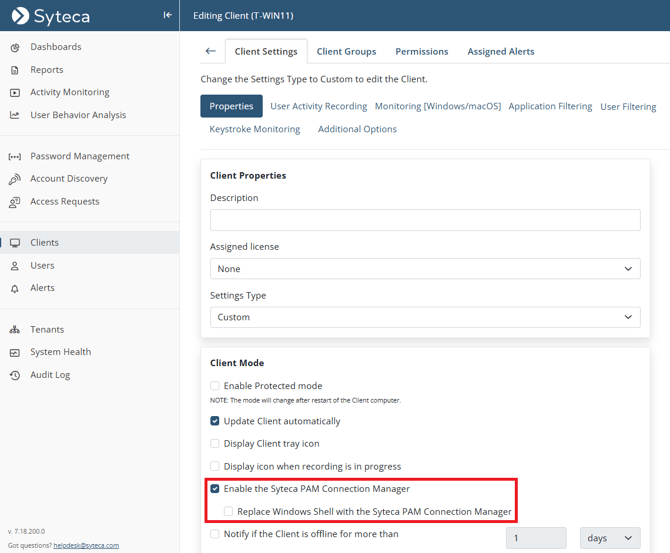The width and height of the screenshot is (670, 553).
Task: Open the days unit dropdown
Action: coord(610,538)
